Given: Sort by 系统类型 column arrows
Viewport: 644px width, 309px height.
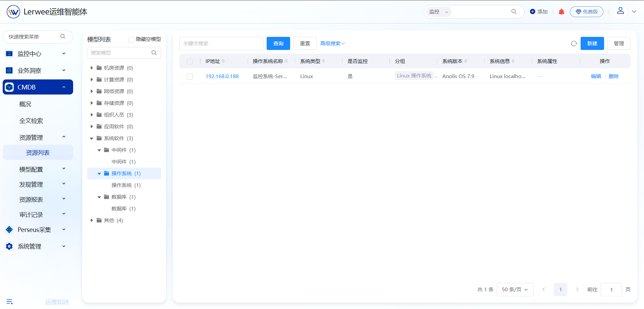Looking at the screenshot, I should (324, 61).
